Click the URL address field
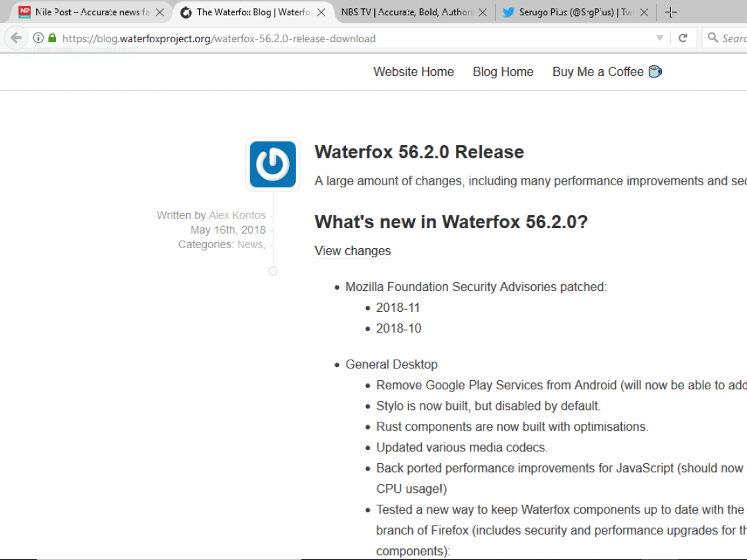747x560 pixels. coord(346,39)
